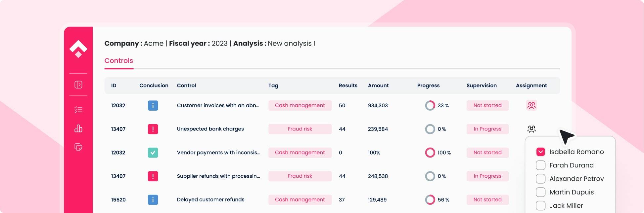Click the red alert icon for Unexpected bank charges
The width and height of the screenshot is (644, 213).
[x=153, y=129]
